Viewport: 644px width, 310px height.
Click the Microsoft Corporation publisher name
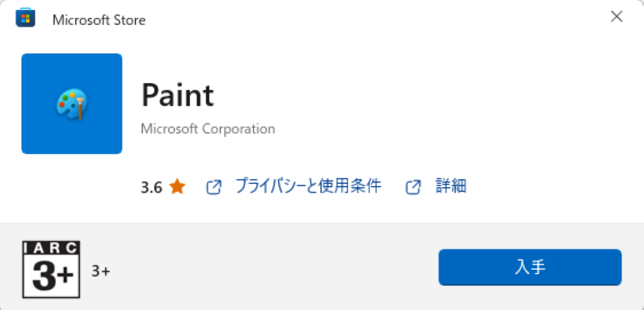coord(208,129)
